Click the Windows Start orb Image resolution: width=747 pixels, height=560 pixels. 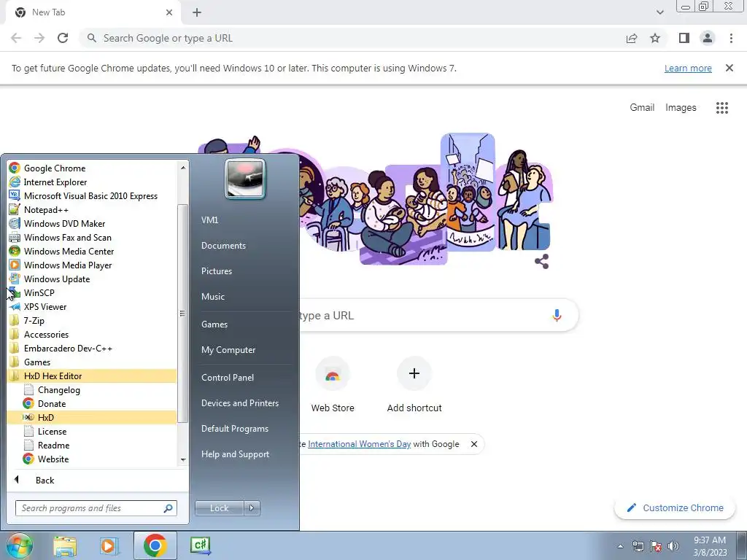pos(20,545)
